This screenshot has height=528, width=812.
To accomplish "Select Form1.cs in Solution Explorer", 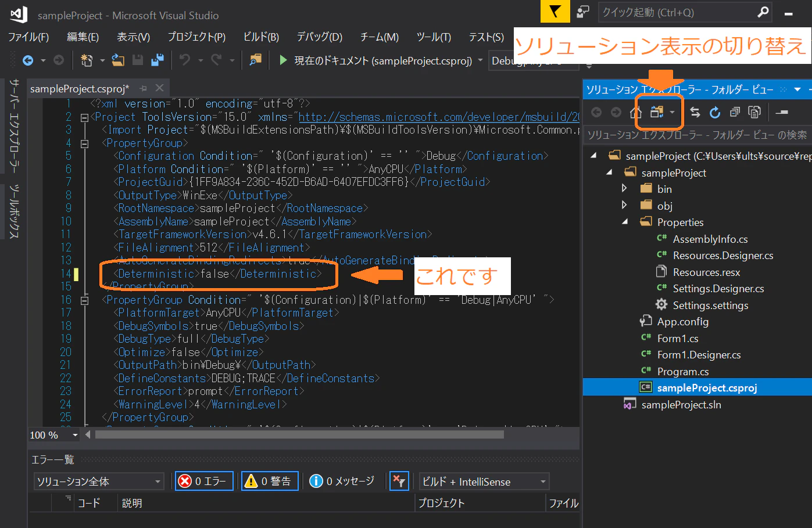I will click(678, 338).
